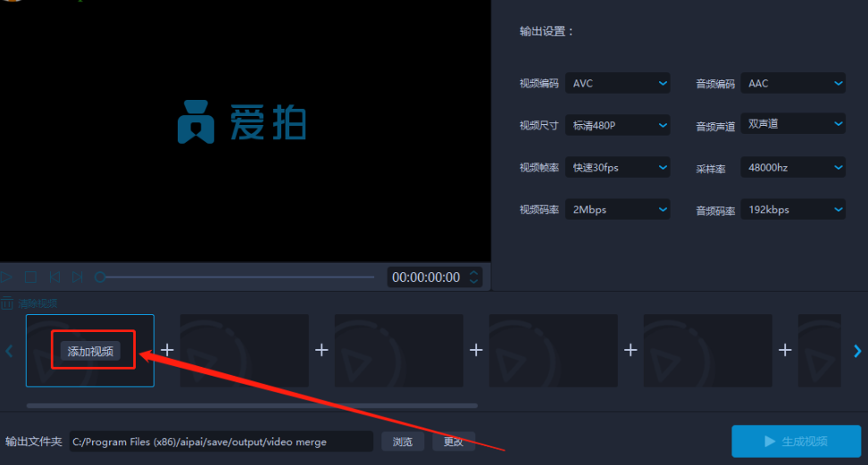Click the 浏览 button for output folder
868x465 pixels.
point(403,442)
